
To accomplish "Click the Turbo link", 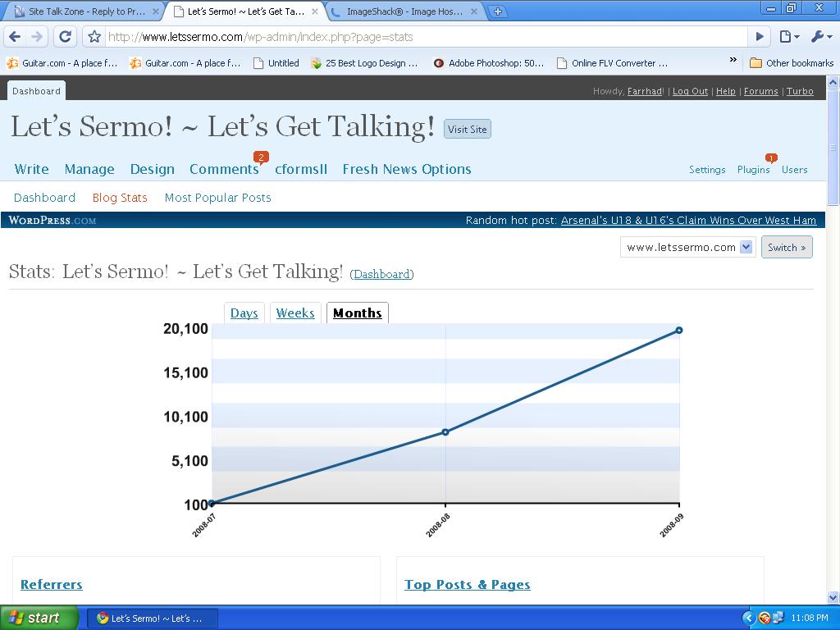I will point(800,91).
